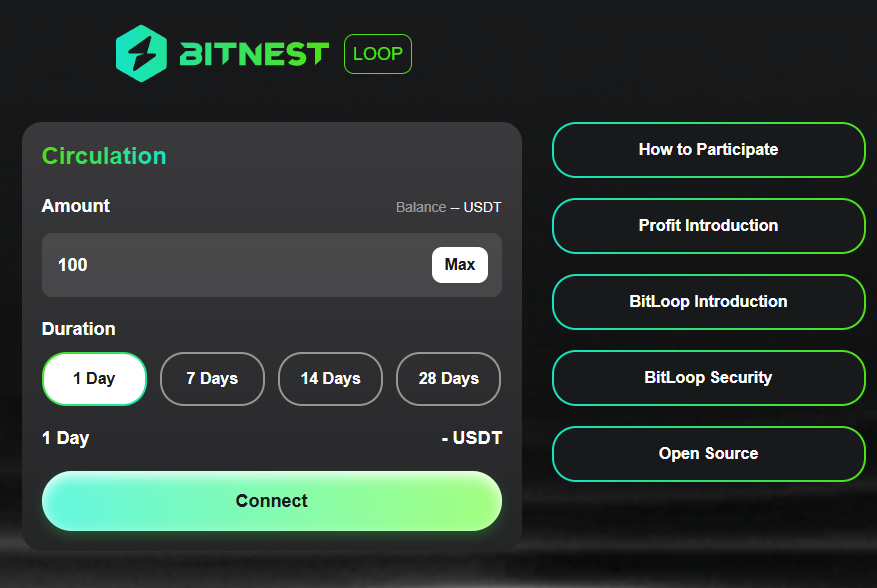Choose the 7 Days duration

(212, 379)
